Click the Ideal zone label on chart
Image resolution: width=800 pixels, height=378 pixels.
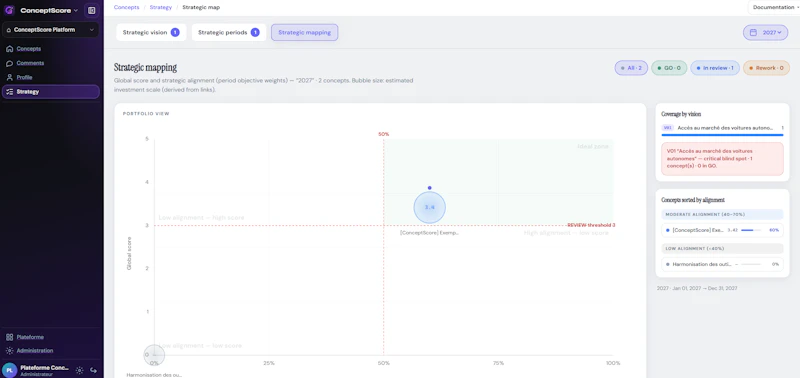point(593,147)
